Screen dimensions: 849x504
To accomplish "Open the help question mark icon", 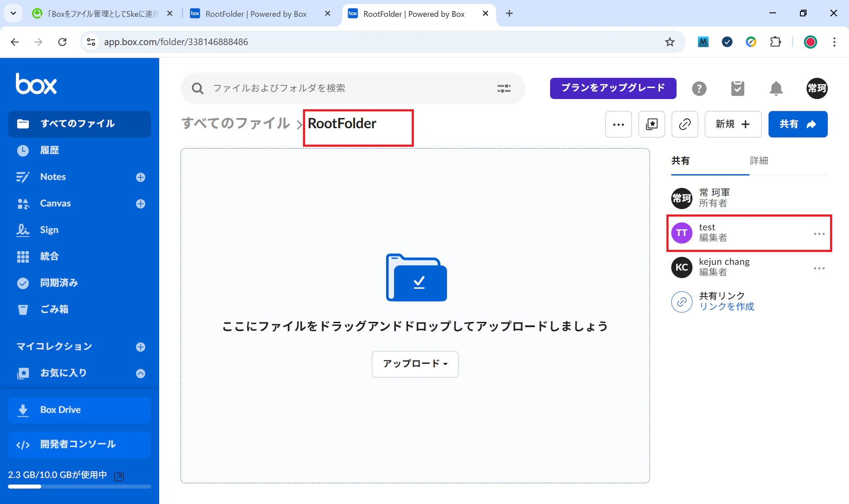I will (699, 88).
